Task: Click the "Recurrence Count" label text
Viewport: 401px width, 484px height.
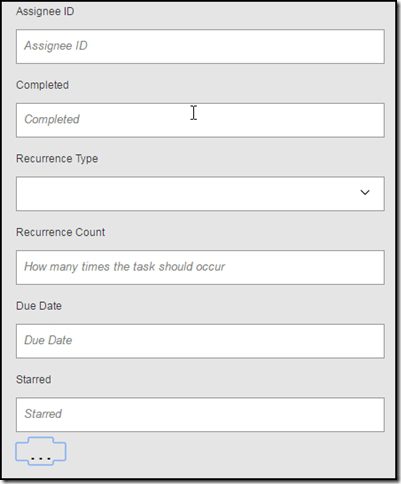Action: [x=60, y=232]
